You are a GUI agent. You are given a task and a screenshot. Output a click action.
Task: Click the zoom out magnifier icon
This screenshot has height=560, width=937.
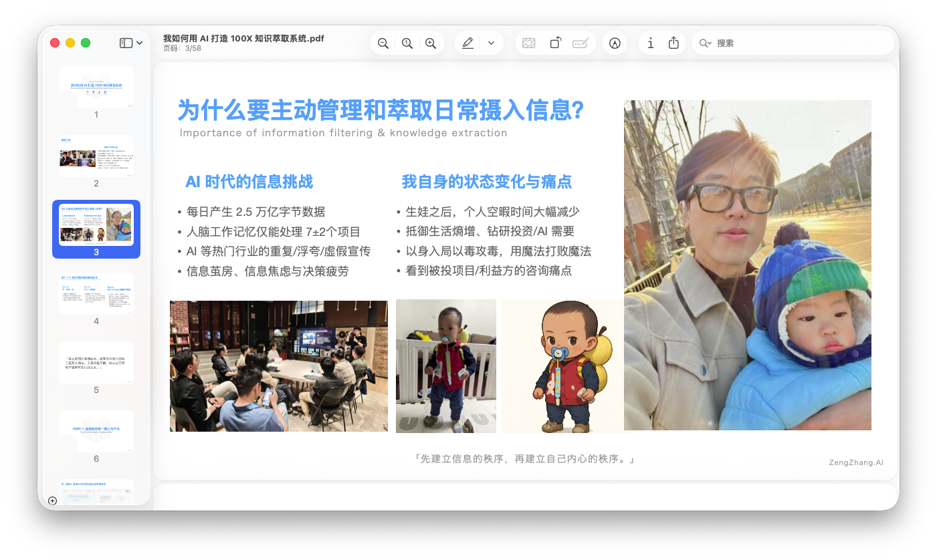point(383,43)
